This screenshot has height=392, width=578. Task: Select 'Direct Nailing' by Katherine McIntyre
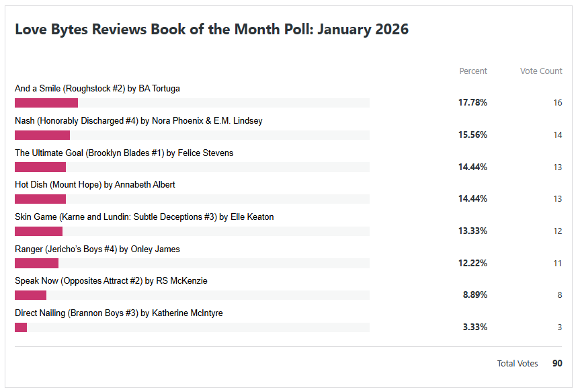pos(119,313)
